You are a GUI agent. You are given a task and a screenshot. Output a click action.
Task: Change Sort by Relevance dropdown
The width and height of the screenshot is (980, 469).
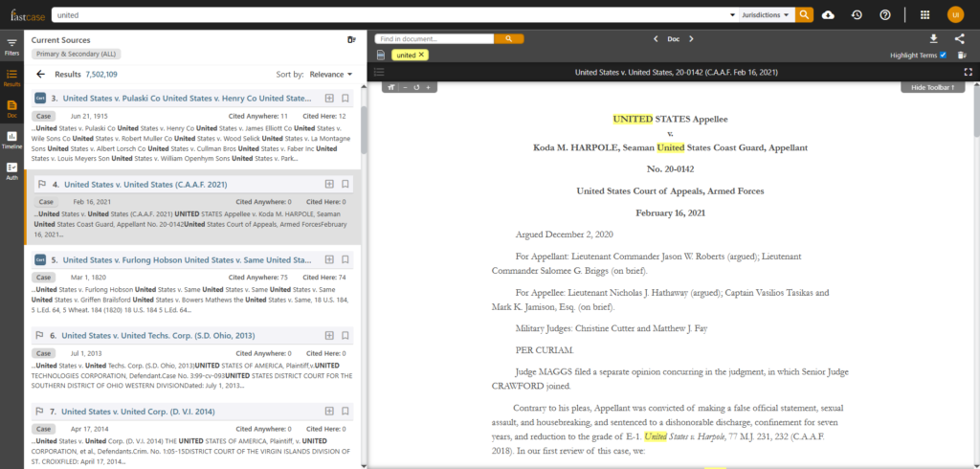[x=330, y=74]
